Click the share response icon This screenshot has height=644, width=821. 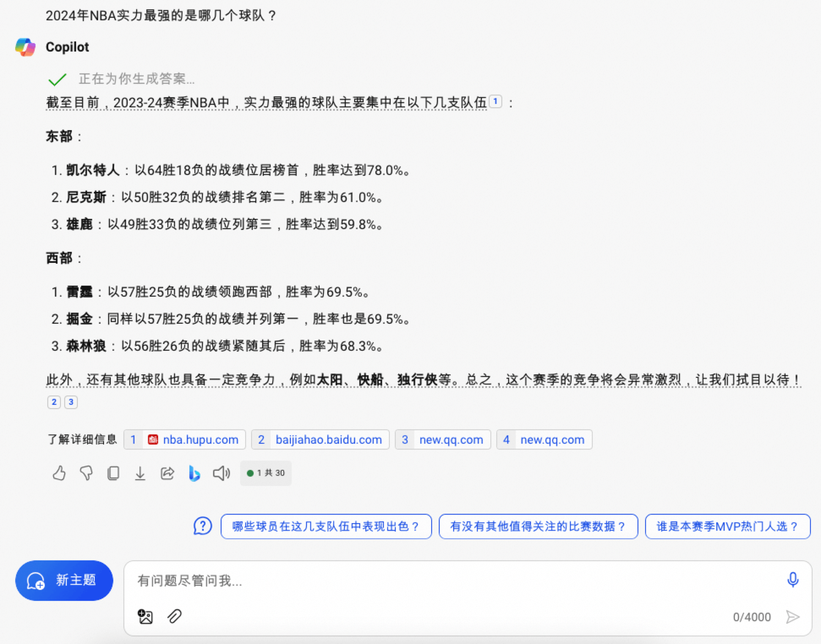coord(167,473)
